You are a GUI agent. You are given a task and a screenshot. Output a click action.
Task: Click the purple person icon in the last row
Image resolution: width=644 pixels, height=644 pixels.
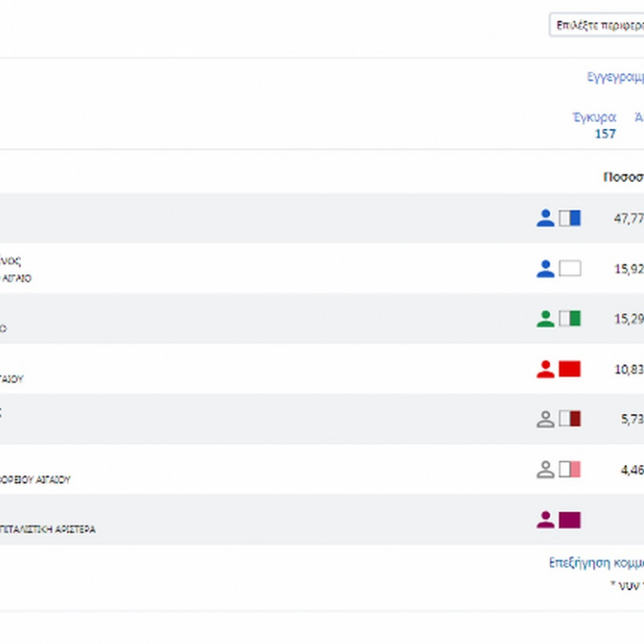point(545,520)
